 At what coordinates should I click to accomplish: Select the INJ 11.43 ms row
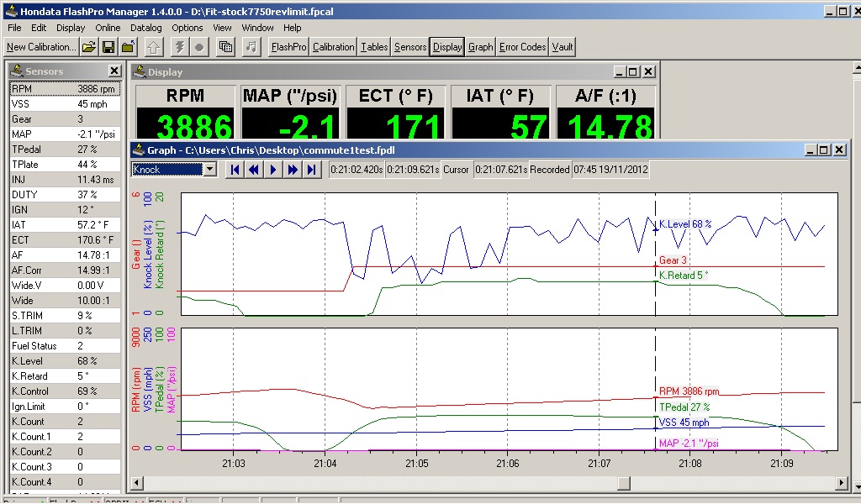click(x=65, y=179)
